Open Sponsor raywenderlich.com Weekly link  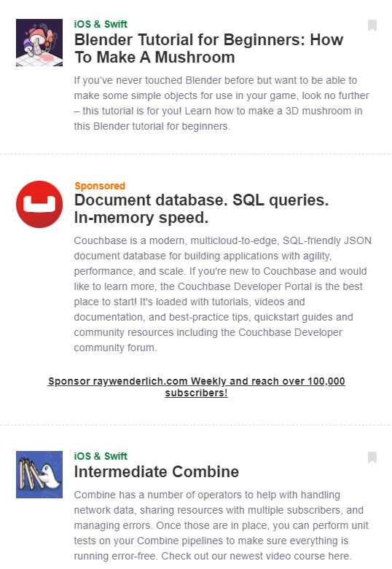tap(196, 387)
